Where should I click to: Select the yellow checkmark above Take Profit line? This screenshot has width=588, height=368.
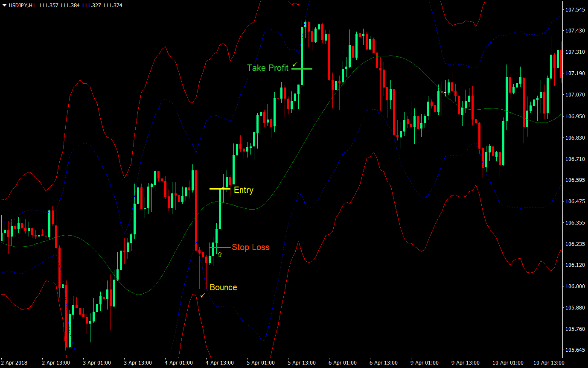click(294, 64)
